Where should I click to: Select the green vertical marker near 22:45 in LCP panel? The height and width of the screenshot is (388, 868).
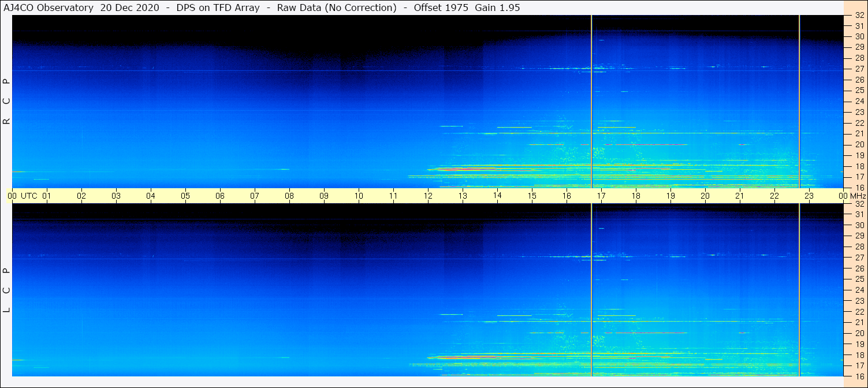[x=799, y=290]
